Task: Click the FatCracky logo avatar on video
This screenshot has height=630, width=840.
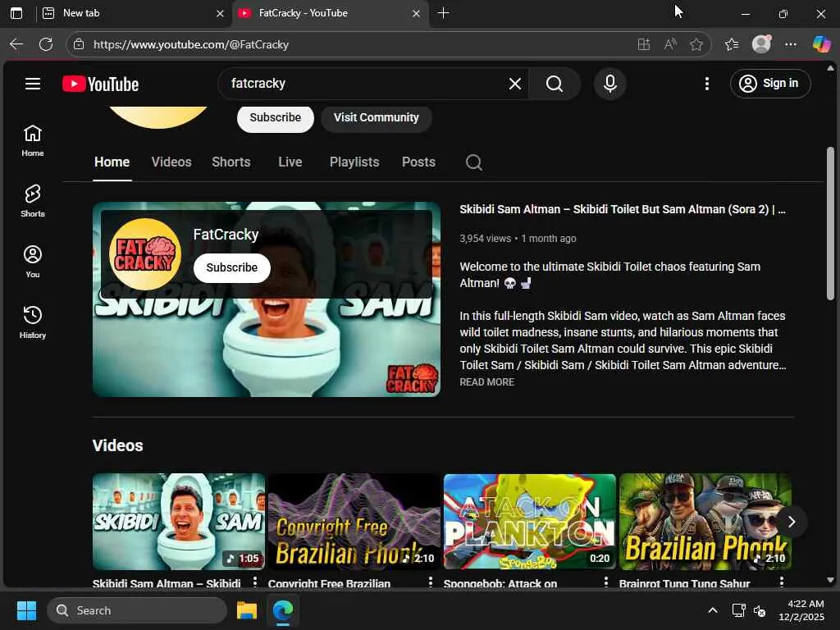Action: point(145,254)
